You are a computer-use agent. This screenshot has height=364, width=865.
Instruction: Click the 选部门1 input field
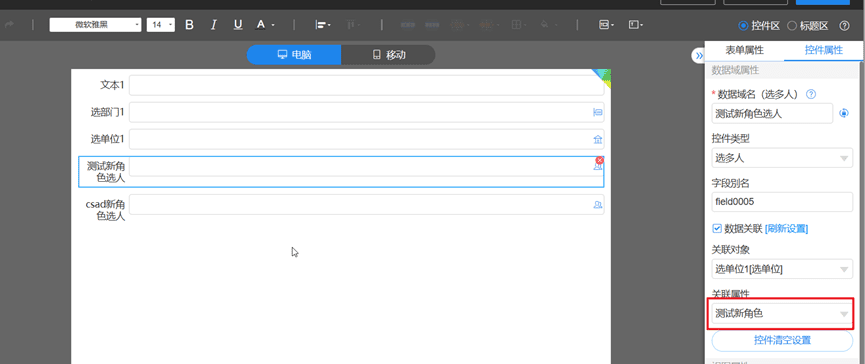click(x=367, y=113)
